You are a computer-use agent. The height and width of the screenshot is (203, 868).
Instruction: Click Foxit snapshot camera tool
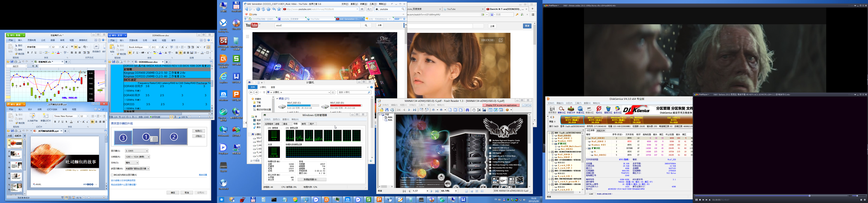pyautogui.click(x=484, y=110)
